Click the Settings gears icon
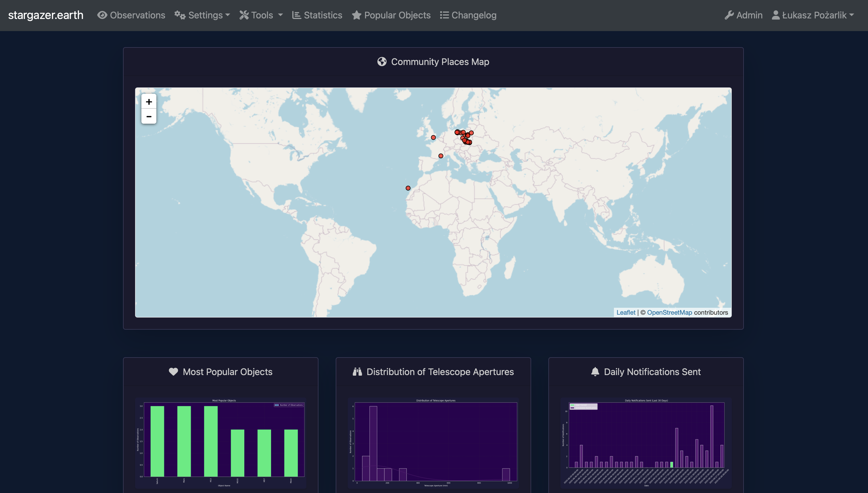Viewport: 868px width, 493px height. click(x=180, y=15)
